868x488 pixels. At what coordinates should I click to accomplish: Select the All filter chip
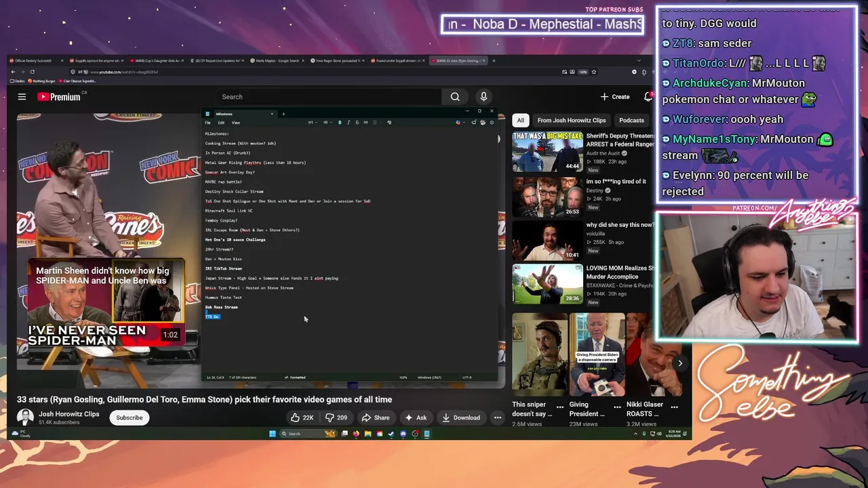pyautogui.click(x=520, y=120)
